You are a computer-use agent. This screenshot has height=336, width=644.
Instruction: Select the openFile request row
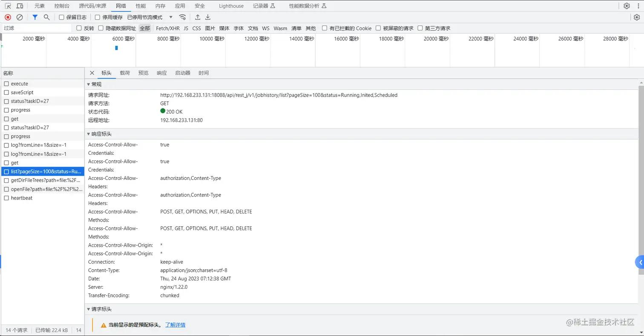tap(42, 189)
